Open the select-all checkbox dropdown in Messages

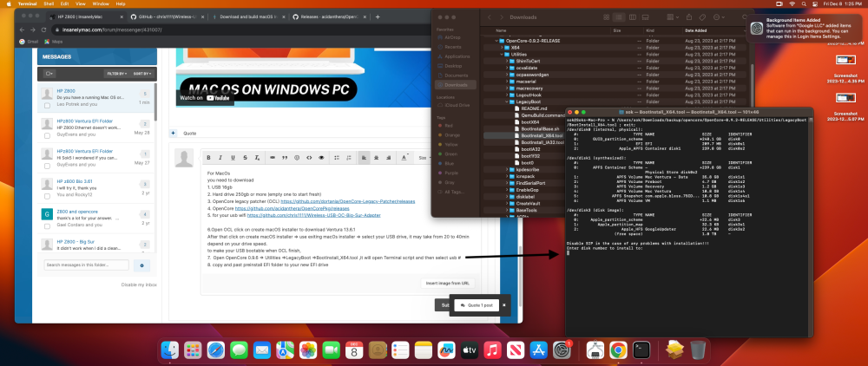pos(49,74)
